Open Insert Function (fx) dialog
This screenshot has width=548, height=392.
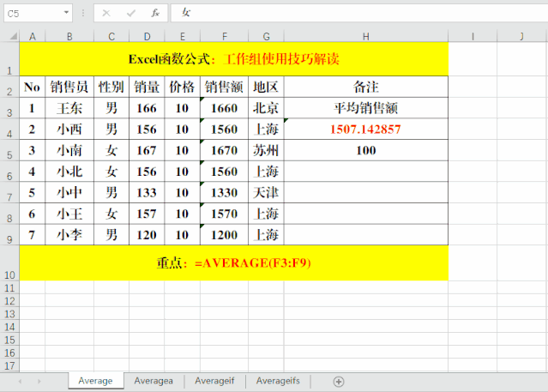154,13
